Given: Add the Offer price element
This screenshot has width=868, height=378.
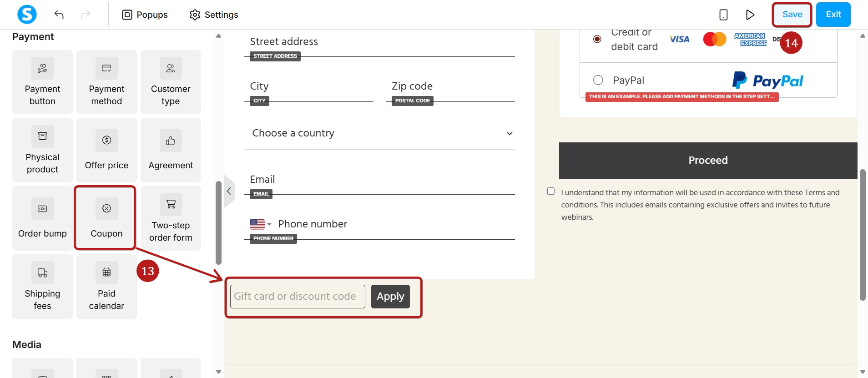Looking at the screenshot, I should pyautogui.click(x=106, y=150).
